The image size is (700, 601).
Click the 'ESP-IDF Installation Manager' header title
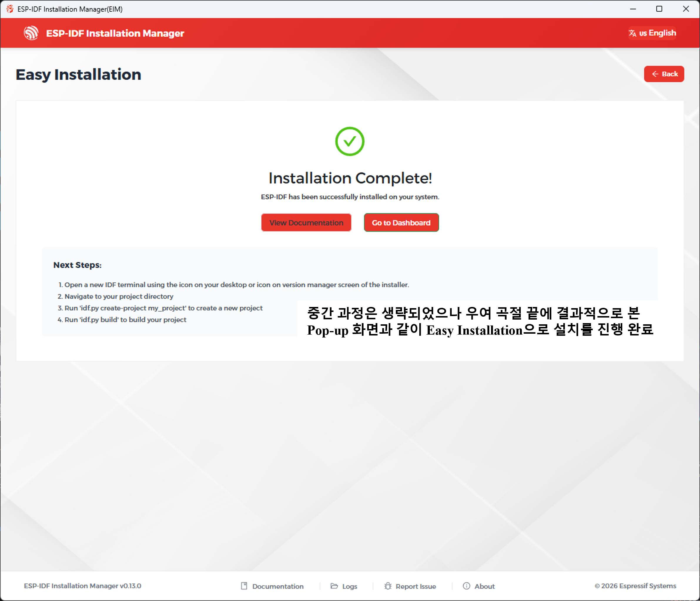115,33
